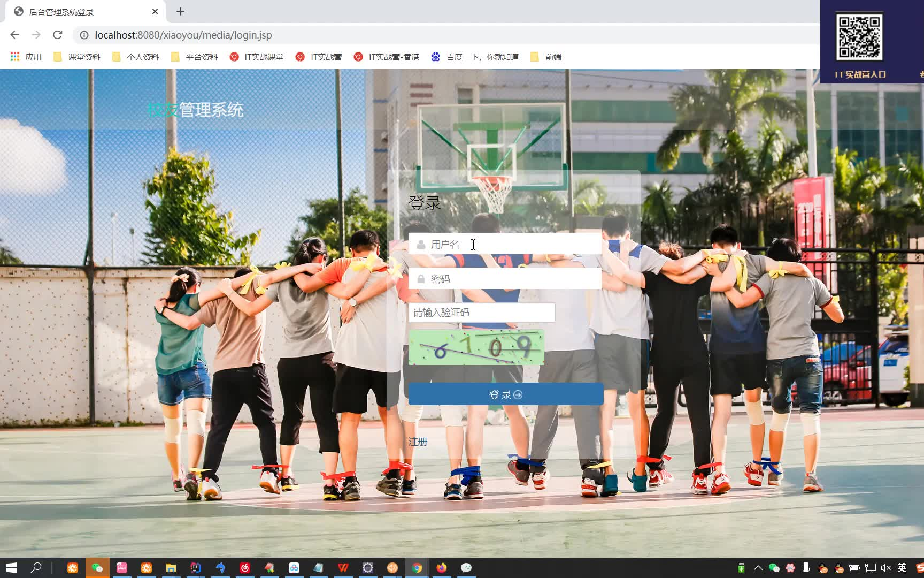
Task: Toggle the 英 input language indicator
Action: click(902, 568)
